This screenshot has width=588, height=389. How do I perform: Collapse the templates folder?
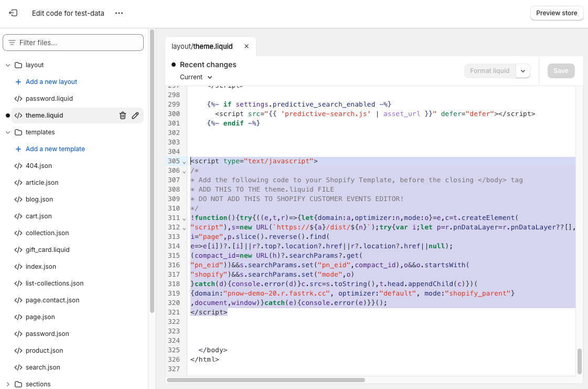point(8,132)
